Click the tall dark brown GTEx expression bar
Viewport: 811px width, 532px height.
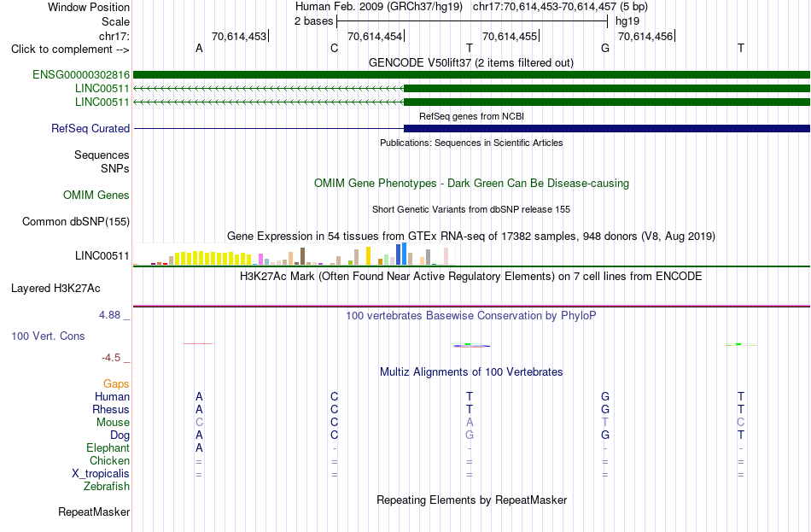[302, 256]
